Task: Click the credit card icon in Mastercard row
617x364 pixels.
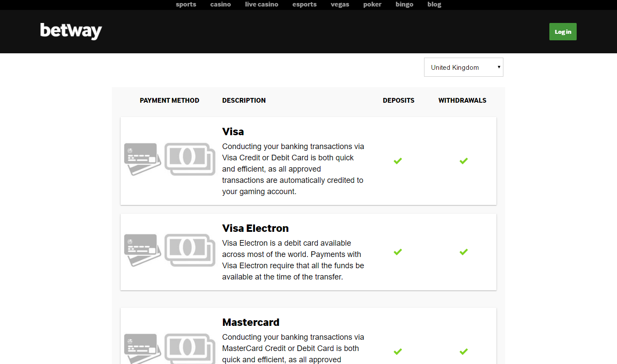Action: point(143,349)
